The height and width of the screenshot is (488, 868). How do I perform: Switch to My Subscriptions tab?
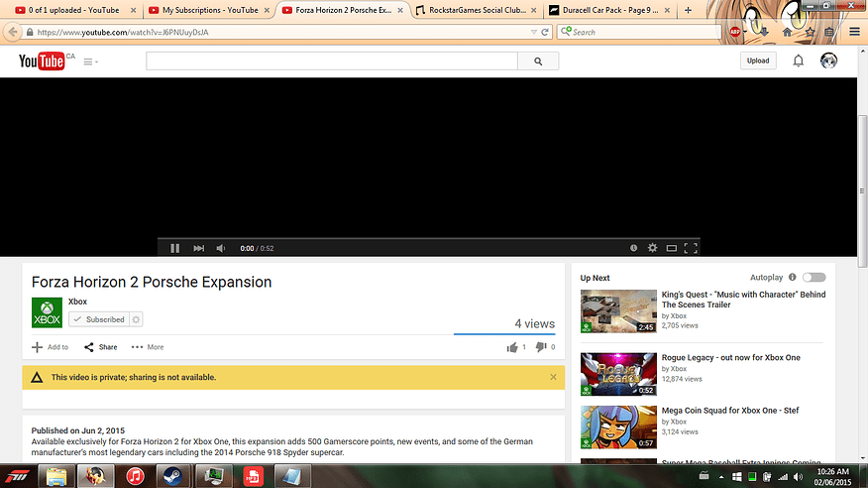coord(210,10)
